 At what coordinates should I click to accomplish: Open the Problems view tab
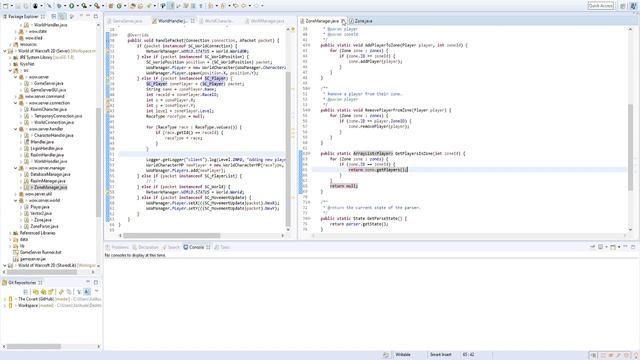[117, 247]
